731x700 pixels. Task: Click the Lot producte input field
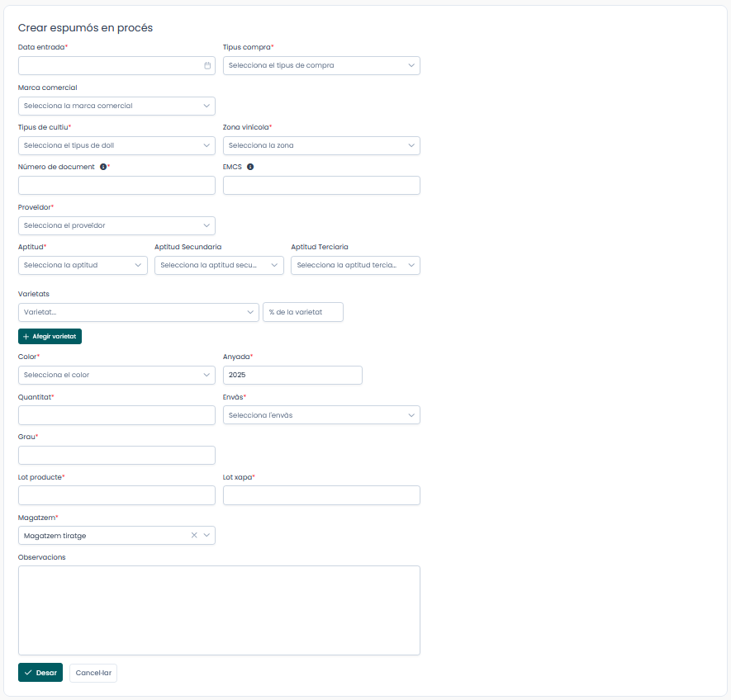(116, 495)
